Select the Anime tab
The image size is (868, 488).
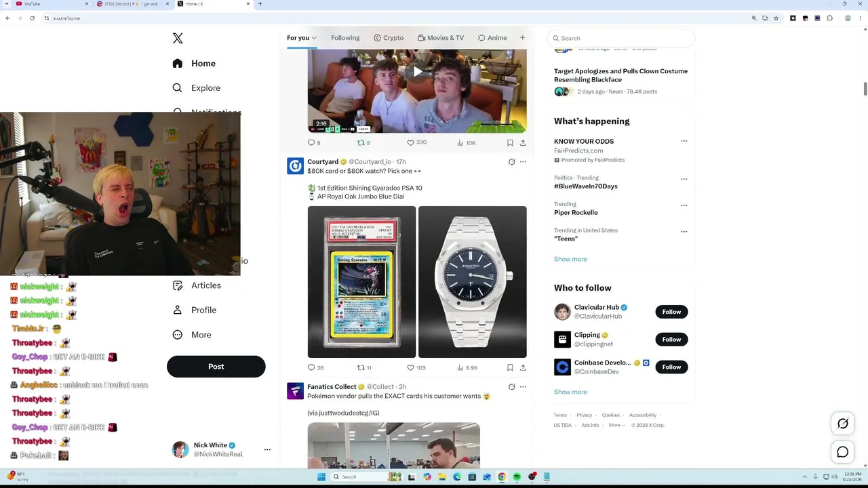click(x=492, y=38)
